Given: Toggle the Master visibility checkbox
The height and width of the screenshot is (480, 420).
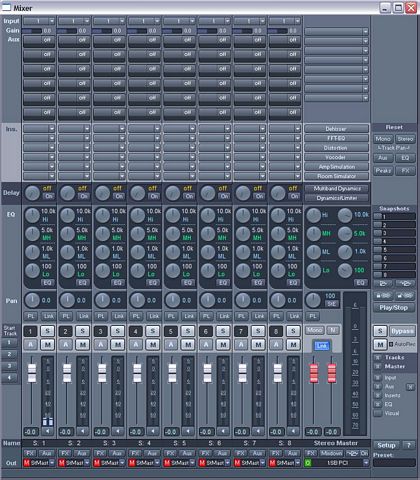Looking at the screenshot, I should coord(377,366).
